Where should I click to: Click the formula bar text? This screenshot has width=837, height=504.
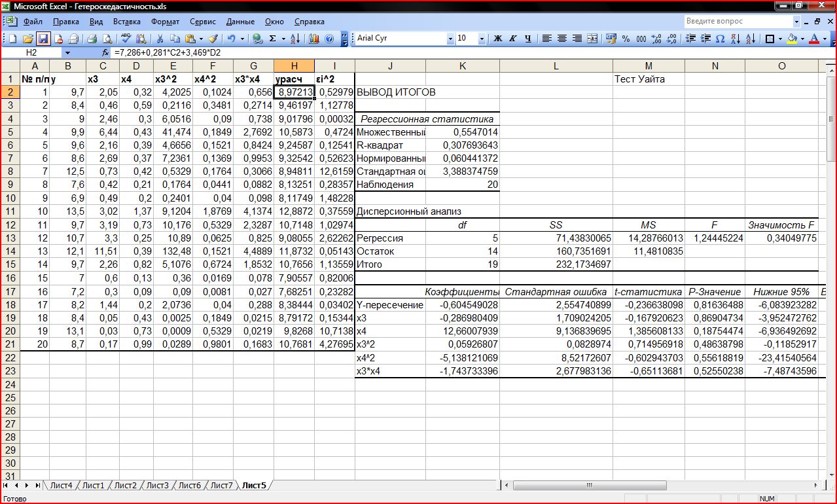coord(167,52)
